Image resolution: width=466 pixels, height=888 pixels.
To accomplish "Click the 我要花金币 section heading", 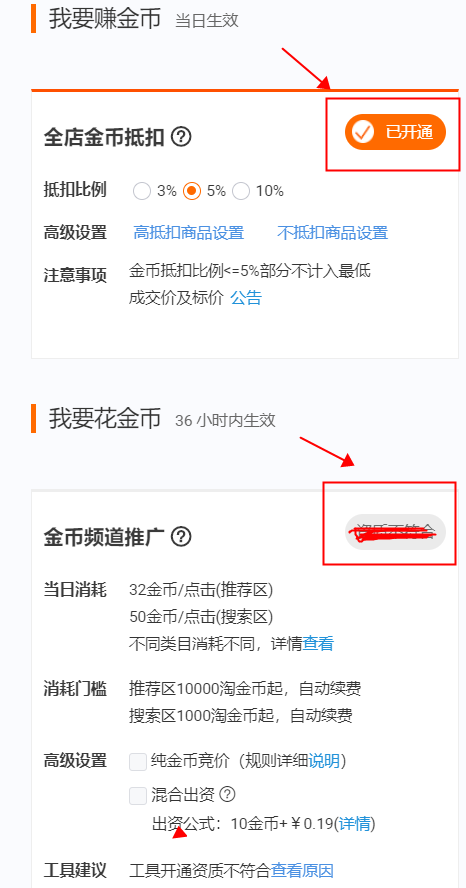I will [105, 419].
